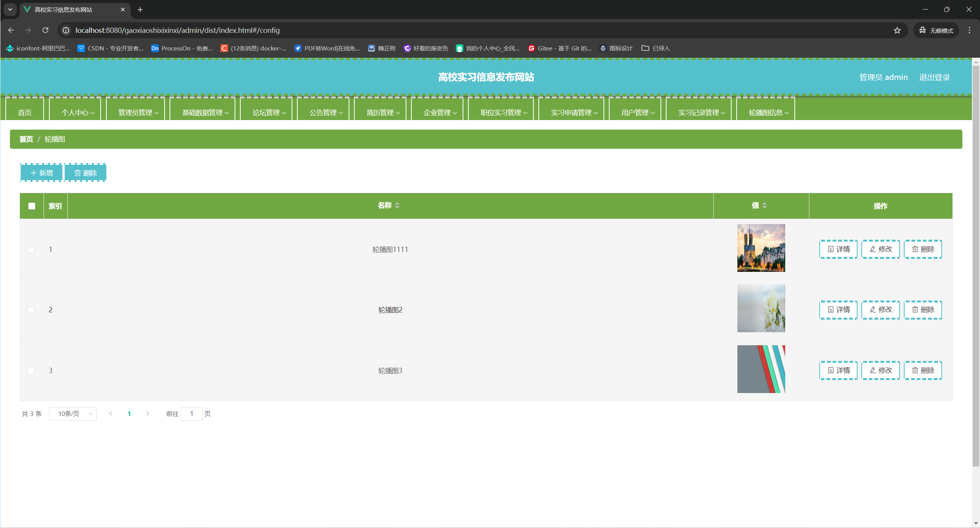This screenshot has height=528, width=980.
Task: Expand the 论坛管理 menu
Action: pyautogui.click(x=269, y=112)
